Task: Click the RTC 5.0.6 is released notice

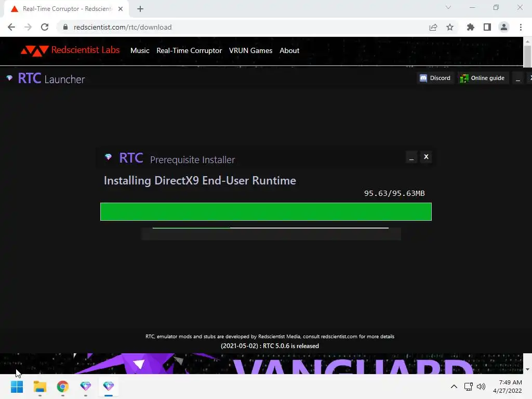Action: tap(270, 346)
